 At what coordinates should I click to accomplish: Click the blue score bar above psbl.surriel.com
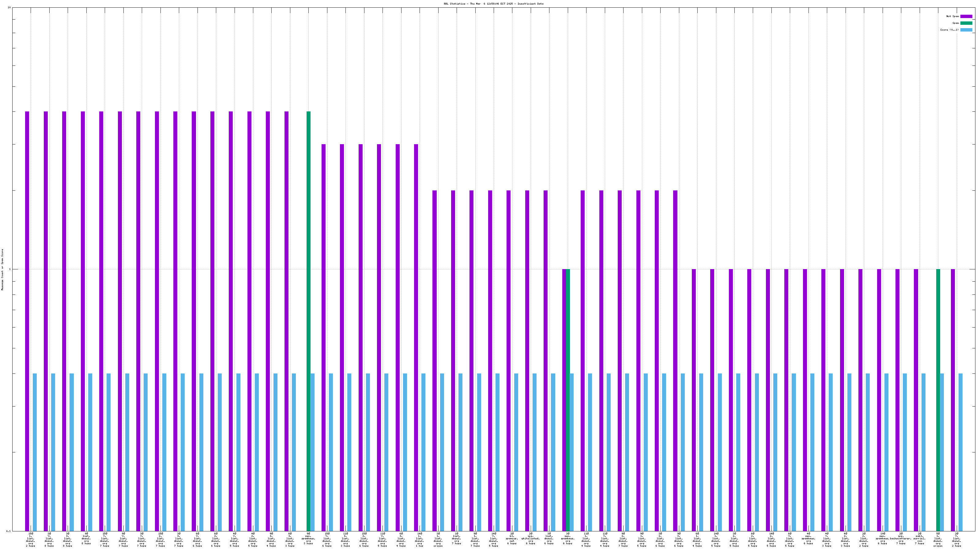(x=923, y=452)
